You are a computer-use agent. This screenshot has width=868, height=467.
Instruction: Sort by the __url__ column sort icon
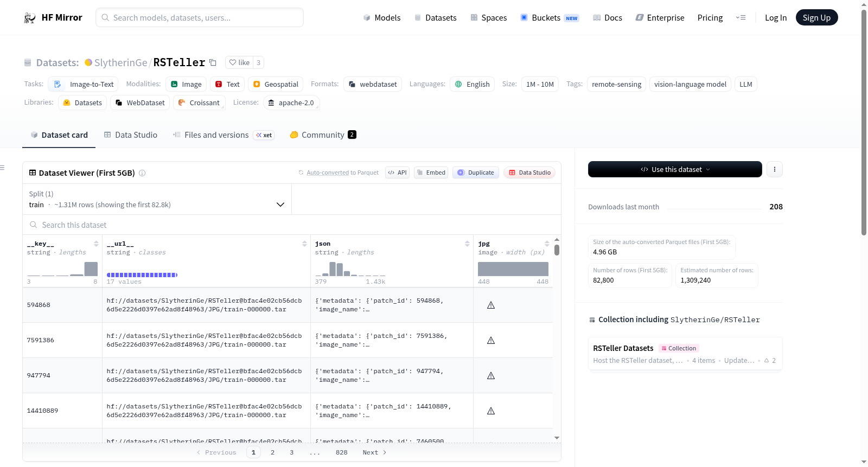304,244
